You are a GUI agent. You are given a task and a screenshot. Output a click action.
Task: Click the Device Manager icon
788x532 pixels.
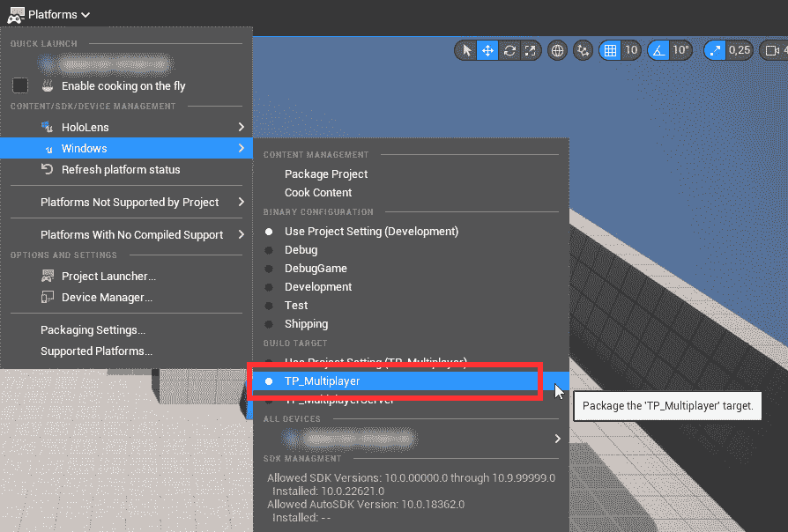coord(48,298)
